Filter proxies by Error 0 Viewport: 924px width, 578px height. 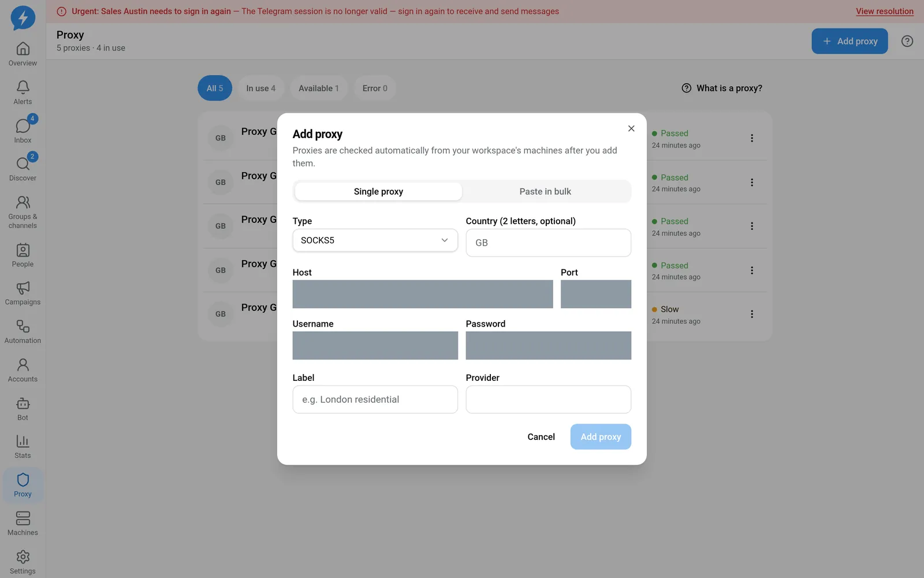(375, 88)
